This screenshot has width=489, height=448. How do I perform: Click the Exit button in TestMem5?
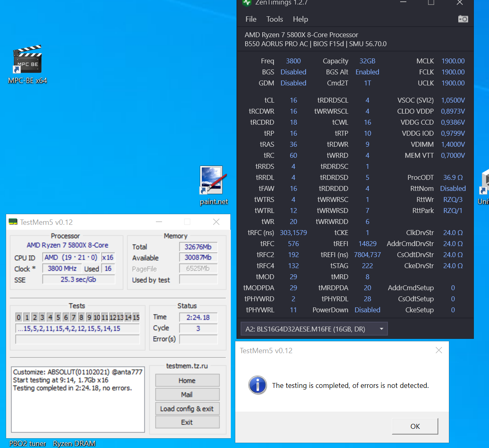187,422
